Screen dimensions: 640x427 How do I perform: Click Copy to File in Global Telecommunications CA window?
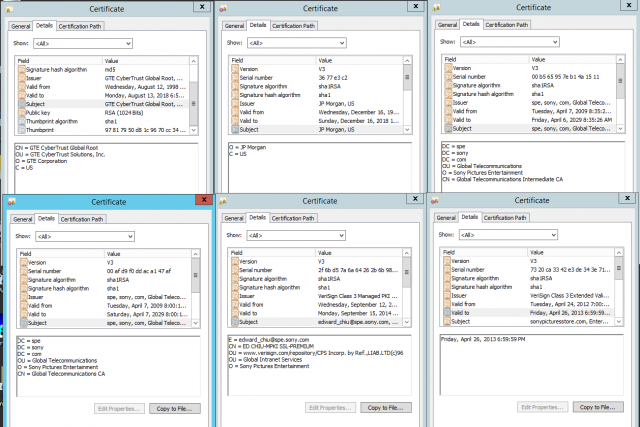[x=175, y=409]
